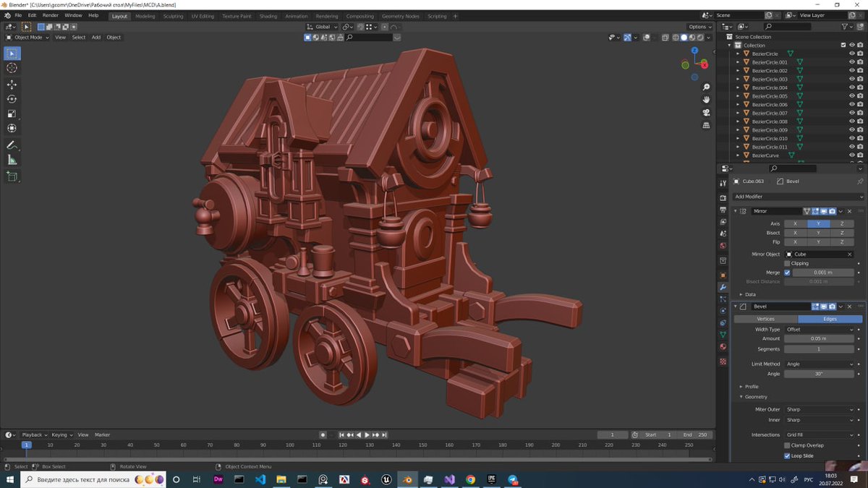
Task: Open Unreal Engine from the taskbar
Action: (386, 479)
